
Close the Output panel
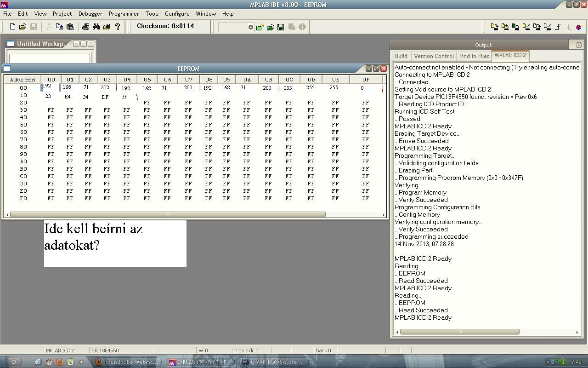(x=578, y=45)
